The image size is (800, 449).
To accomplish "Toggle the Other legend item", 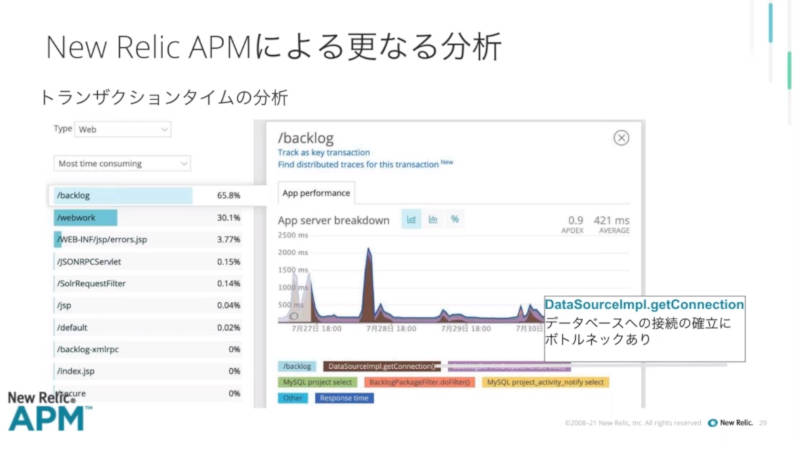I will [293, 398].
